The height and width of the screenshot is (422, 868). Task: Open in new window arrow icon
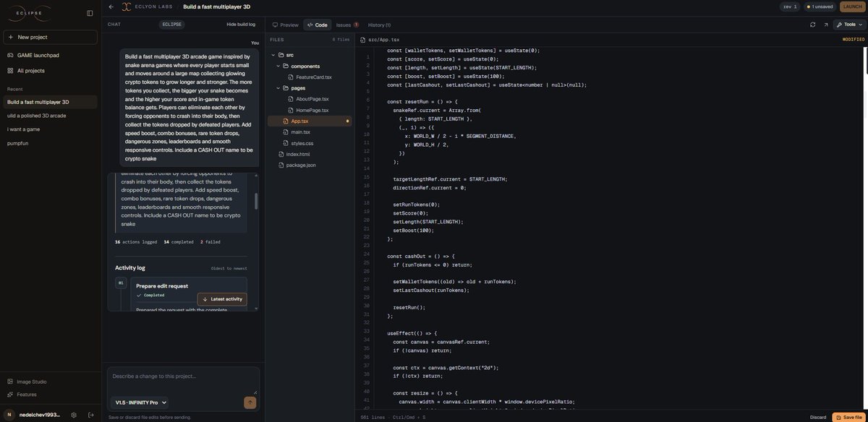pos(826,25)
